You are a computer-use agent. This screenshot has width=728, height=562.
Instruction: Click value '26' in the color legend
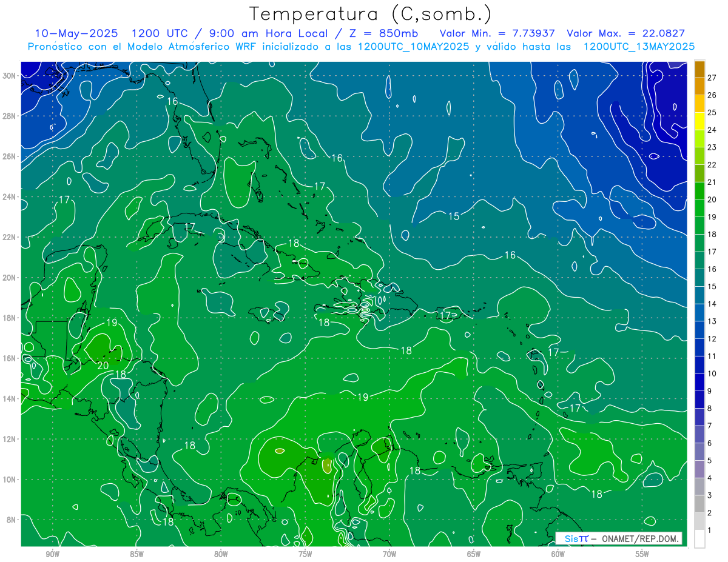(x=712, y=95)
